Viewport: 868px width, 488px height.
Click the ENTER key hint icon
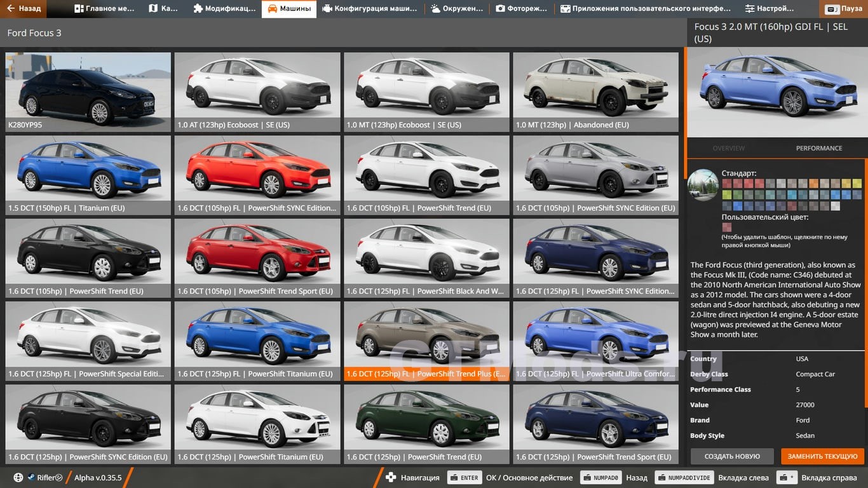tap(465, 478)
